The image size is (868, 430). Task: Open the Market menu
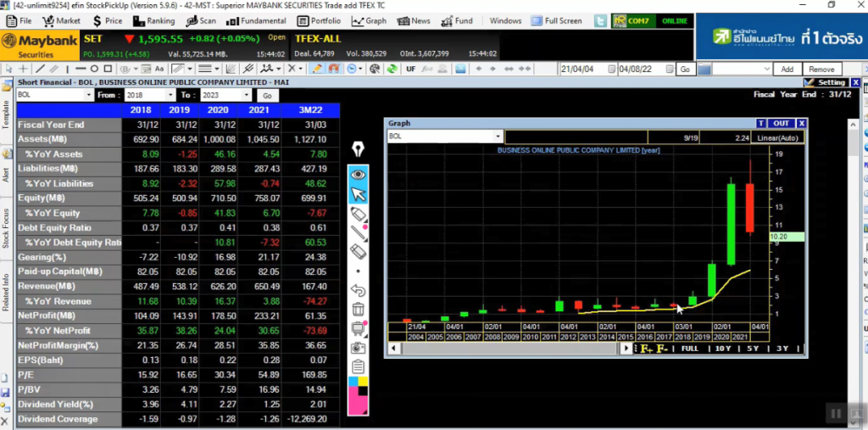[61, 21]
